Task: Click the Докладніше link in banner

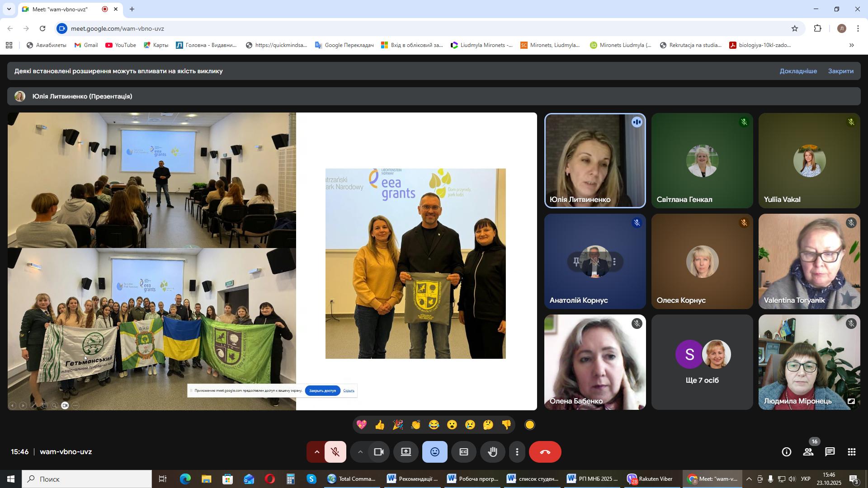Action: coord(798,71)
